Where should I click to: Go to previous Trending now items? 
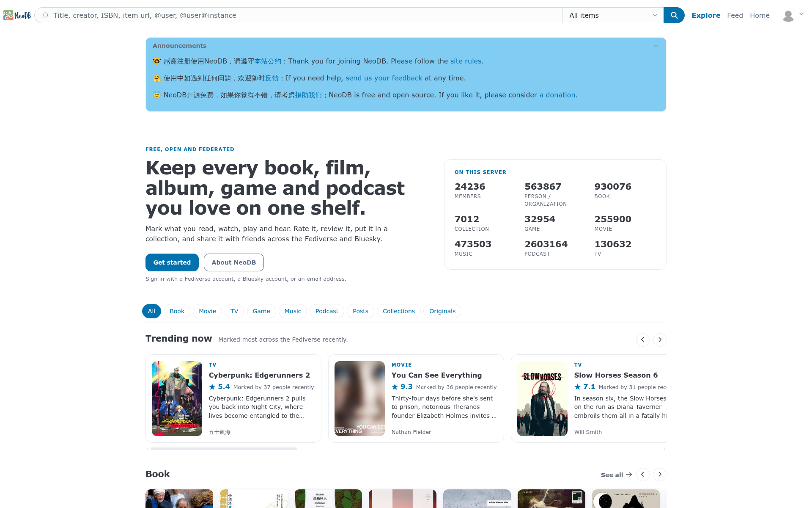[x=643, y=340]
